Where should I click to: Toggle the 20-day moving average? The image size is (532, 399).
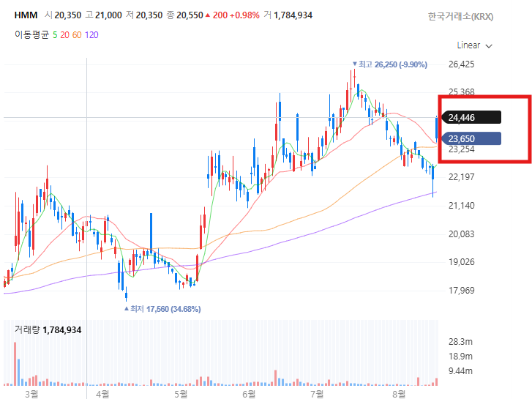[64, 35]
